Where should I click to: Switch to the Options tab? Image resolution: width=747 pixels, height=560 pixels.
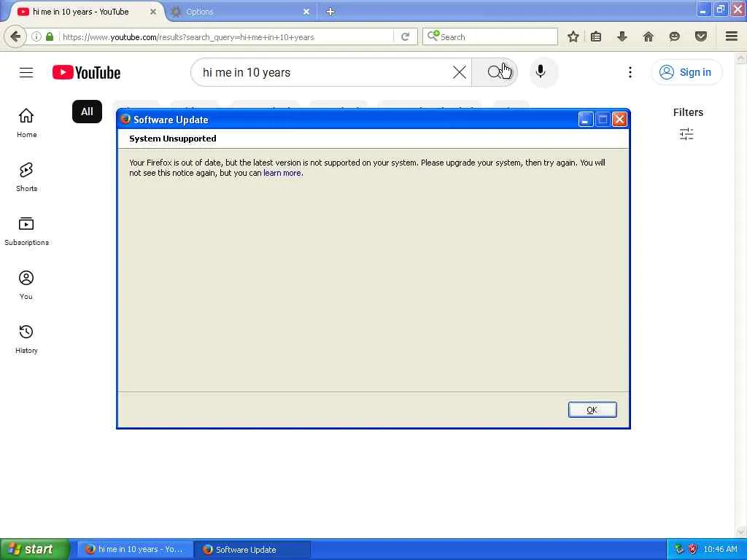coord(239,12)
